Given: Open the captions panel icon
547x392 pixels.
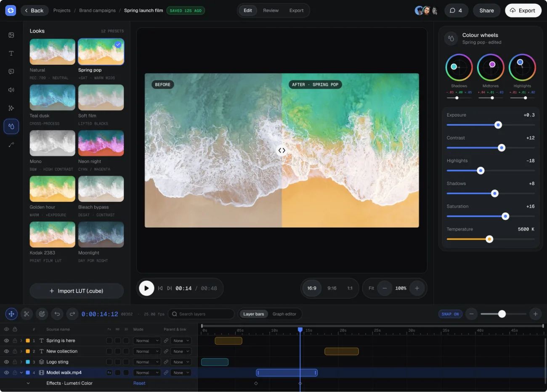Looking at the screenshot, I should click(11, 72).
